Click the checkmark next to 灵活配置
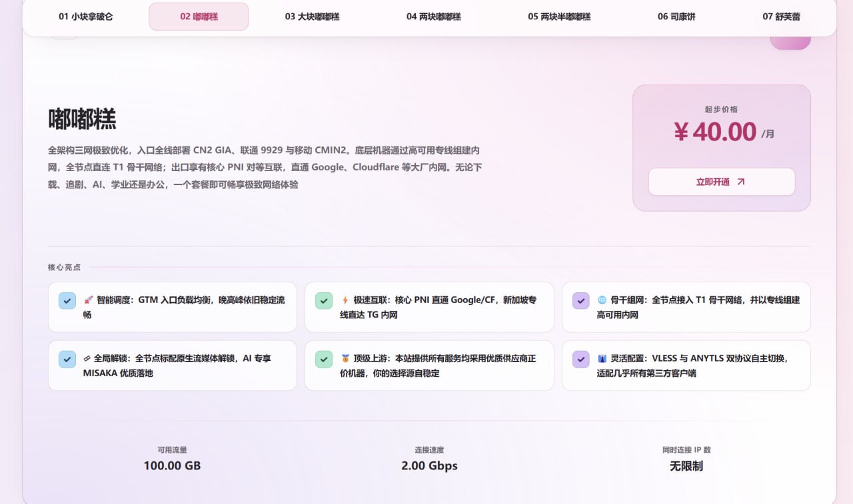 point(581,360)
